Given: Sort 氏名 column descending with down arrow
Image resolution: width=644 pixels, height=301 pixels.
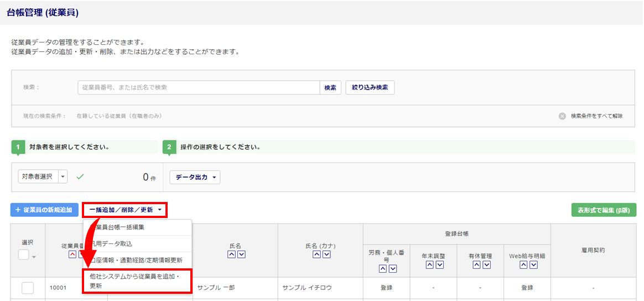Looking at the screenshot, I should pyautogui.click(x=241, y=255).
